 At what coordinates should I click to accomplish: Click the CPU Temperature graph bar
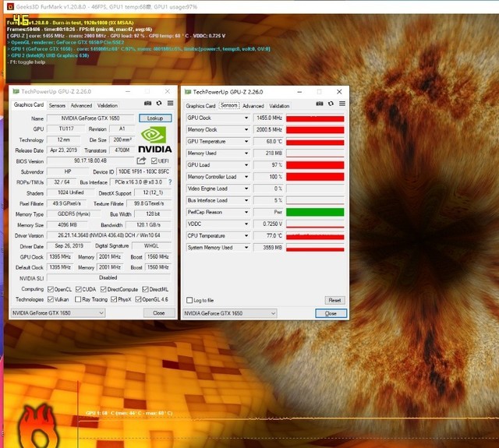(315, 236)
